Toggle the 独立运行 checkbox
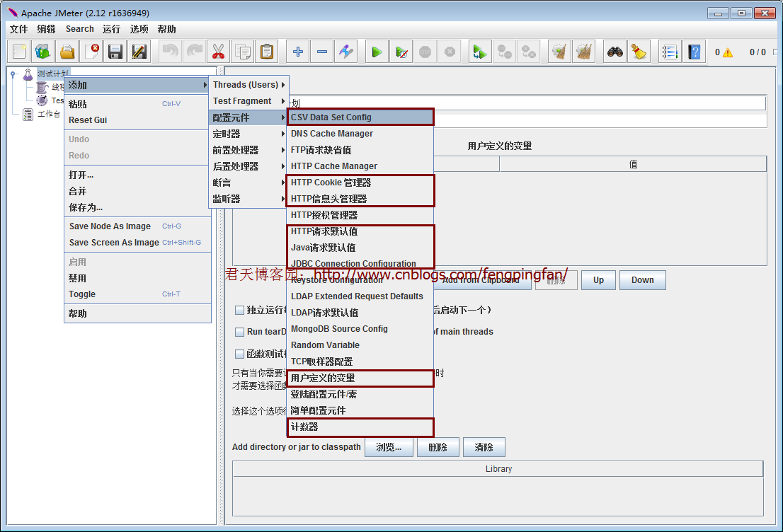The image size is (783, 532). [x=240, y=311]
